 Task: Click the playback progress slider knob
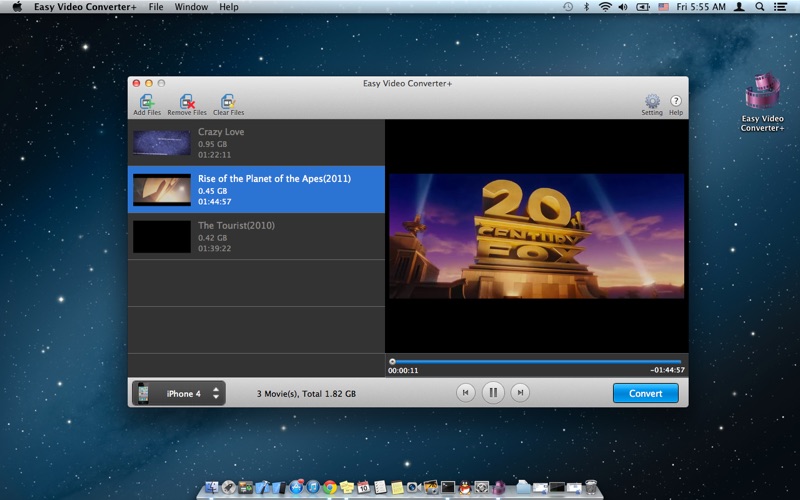(392, 361)
